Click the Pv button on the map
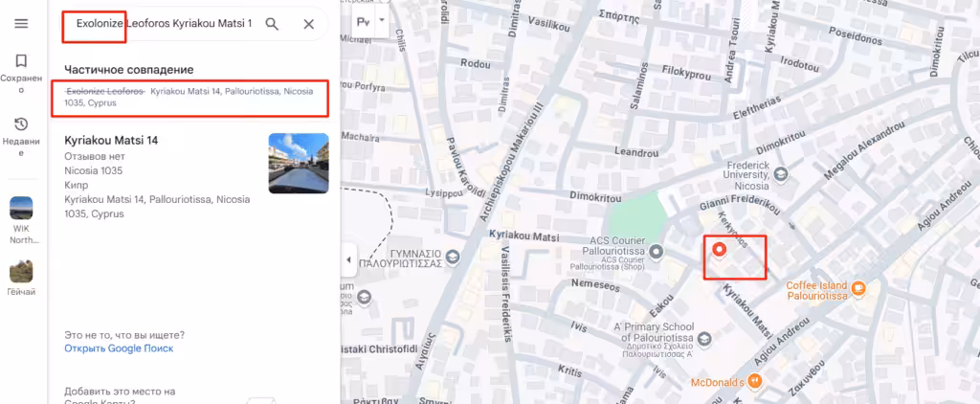Image resolution: width=980 pixels, height=404 pixels. (363, 21)
